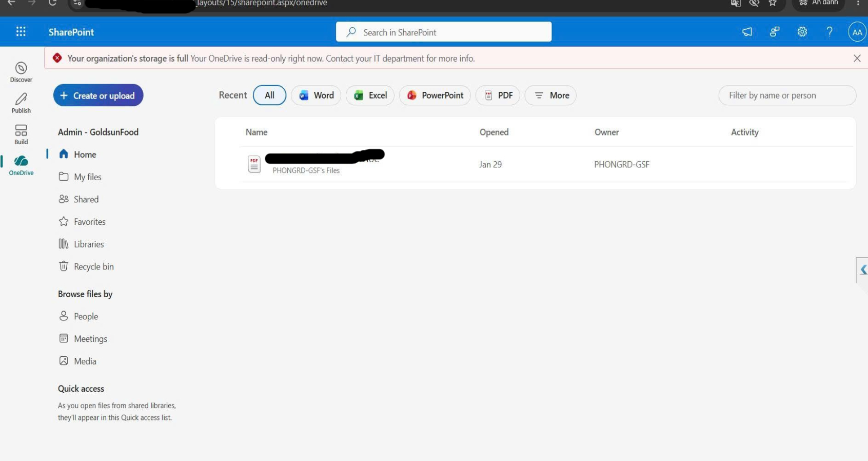
Task: Browse files by People
Action: (x=86, y=317)
